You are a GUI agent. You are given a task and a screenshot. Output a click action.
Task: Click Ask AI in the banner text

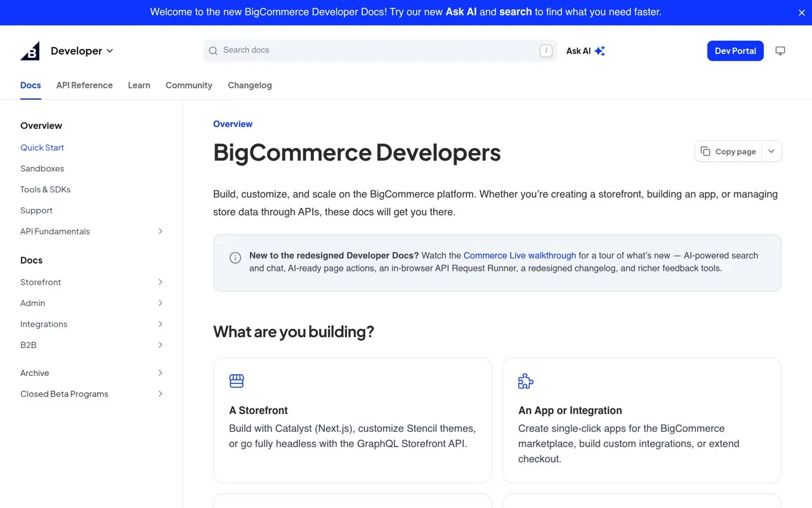[x=461, y=12]
